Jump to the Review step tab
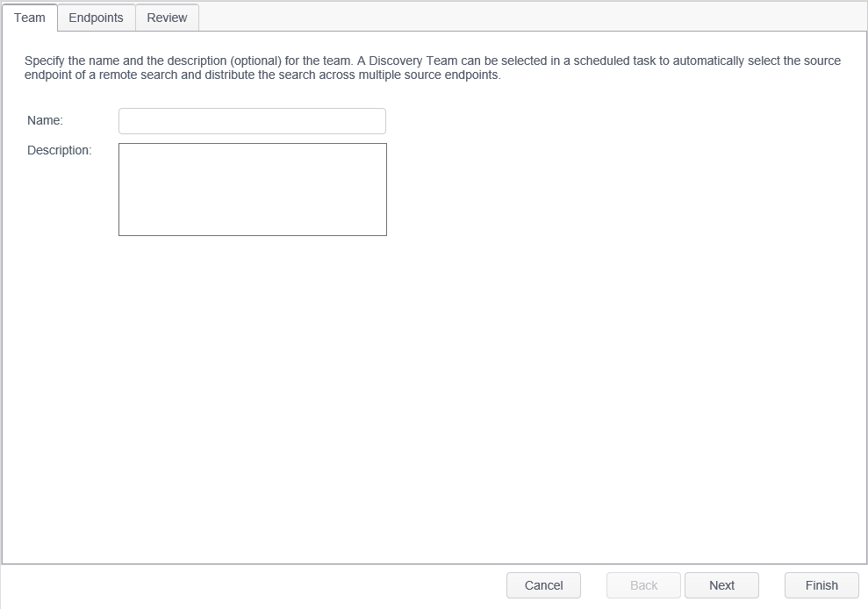 coord(167,18)
